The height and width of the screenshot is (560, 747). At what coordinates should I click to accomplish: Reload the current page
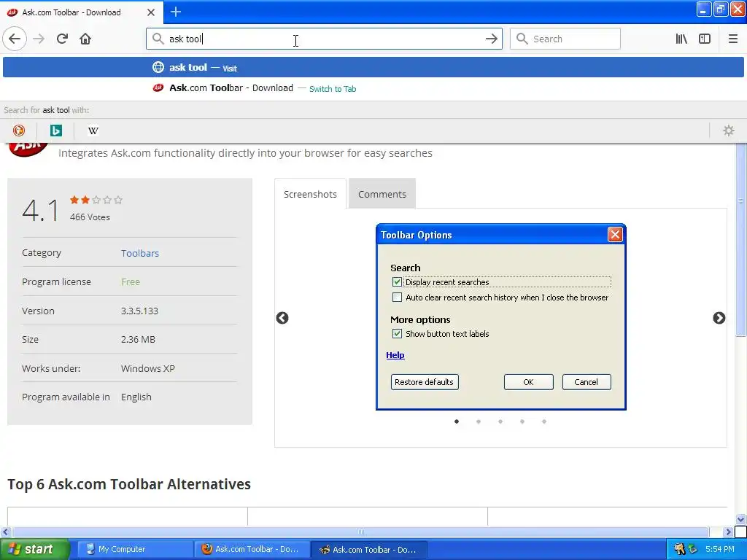[x=62, y=39]
